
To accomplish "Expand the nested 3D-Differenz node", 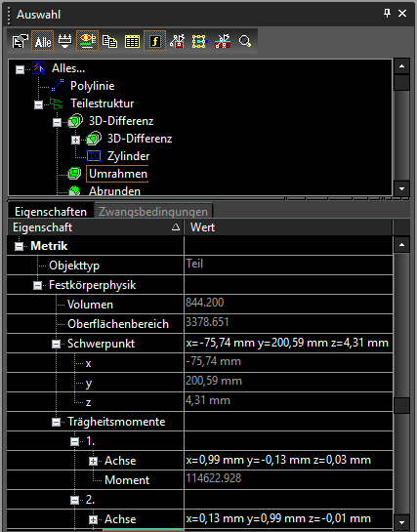I will (75, 140).
